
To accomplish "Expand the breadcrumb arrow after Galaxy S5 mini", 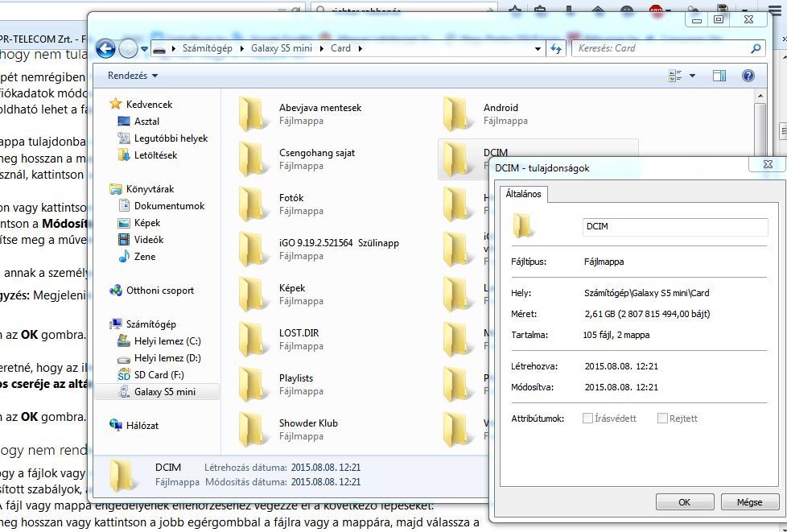I will coord(321,48).
